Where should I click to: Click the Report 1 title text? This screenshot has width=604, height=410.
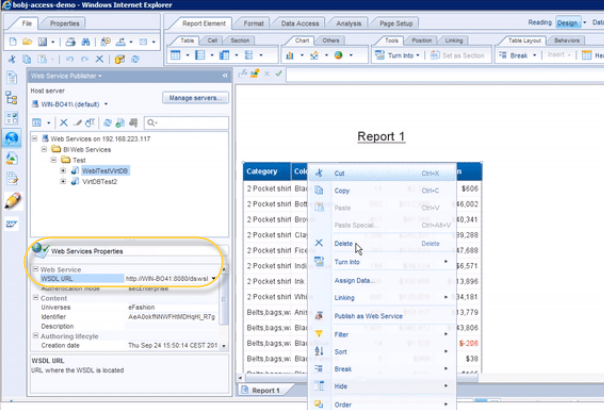pos(381,137)
